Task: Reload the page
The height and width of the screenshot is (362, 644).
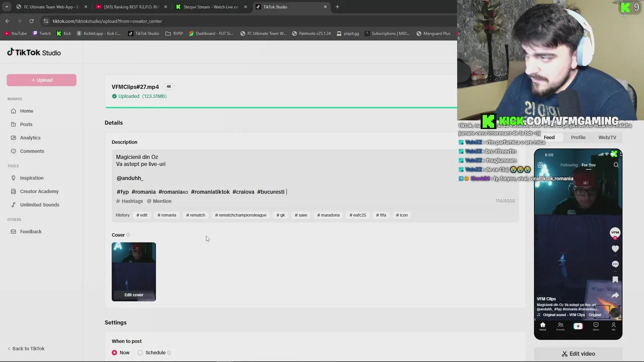Action: coord(31,21)
